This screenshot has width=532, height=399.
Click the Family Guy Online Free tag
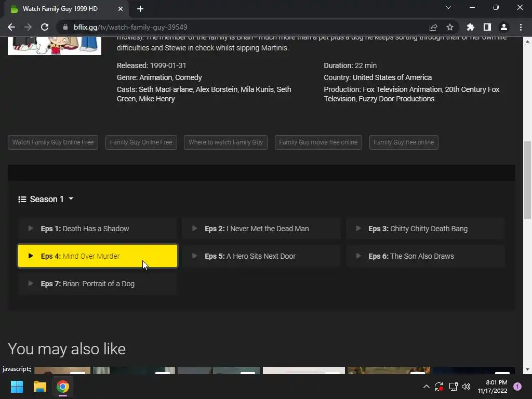point(141,142)
